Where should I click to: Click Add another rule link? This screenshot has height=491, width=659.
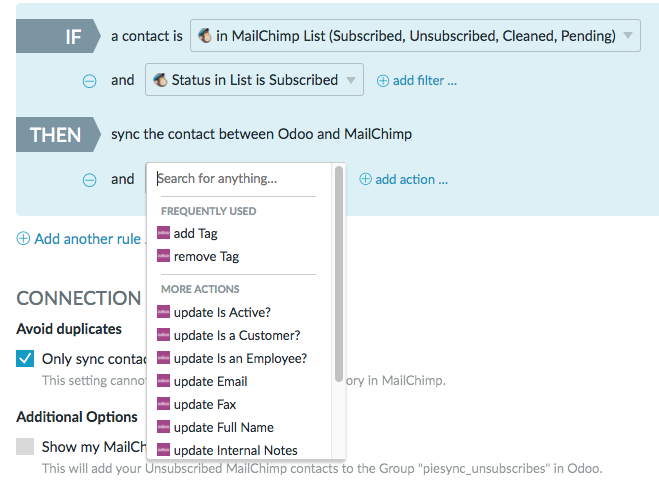click(x=87, y=239)
